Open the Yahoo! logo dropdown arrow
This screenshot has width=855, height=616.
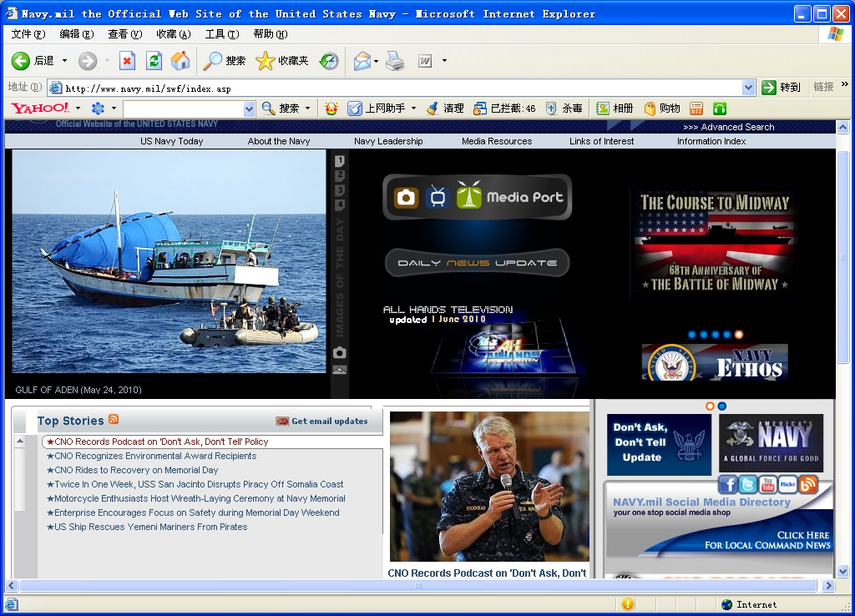(x=78, y=109)
